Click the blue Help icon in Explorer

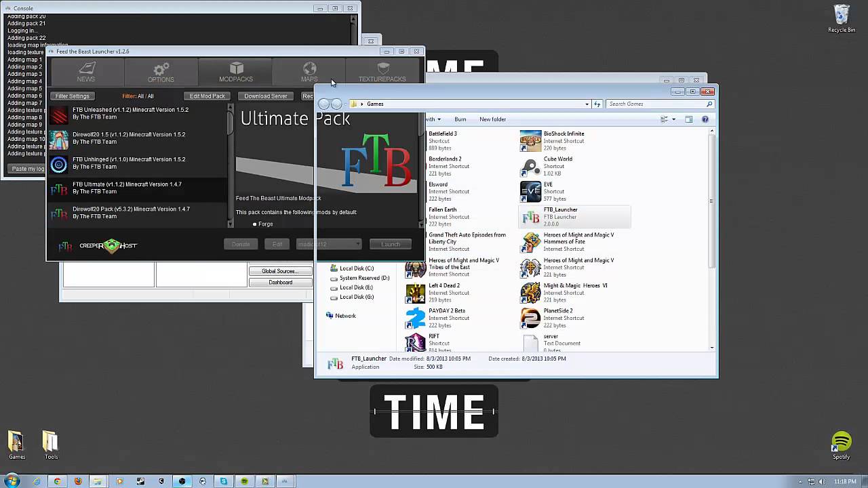pyautogui.click(x=705, y=119)
